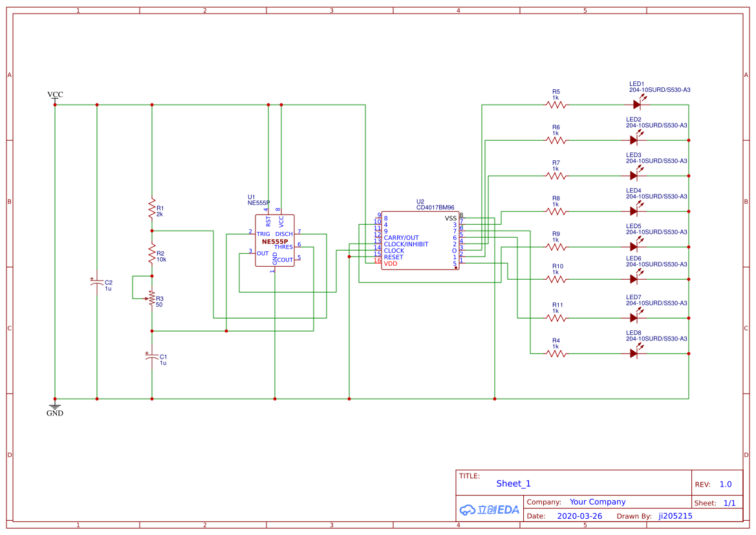Select the R3 potentiometer symbol

151,299
